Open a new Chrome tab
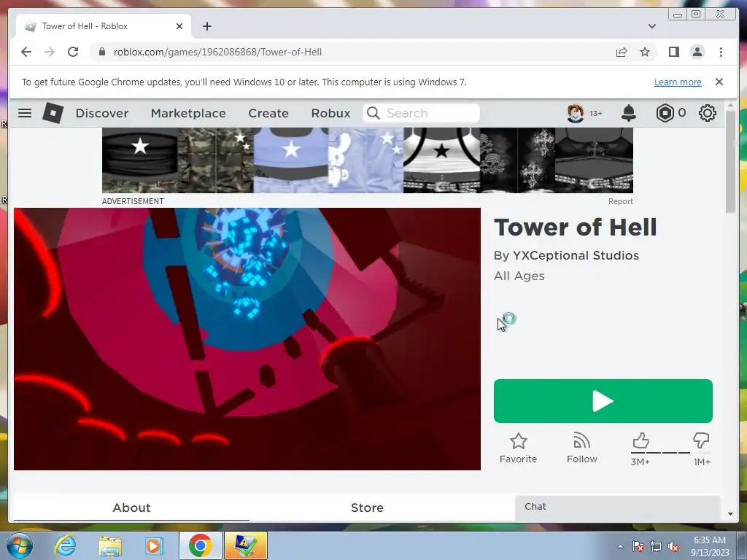Image resolution: width=747 pixels, height=560 pixels. click(x=206, y=26)
